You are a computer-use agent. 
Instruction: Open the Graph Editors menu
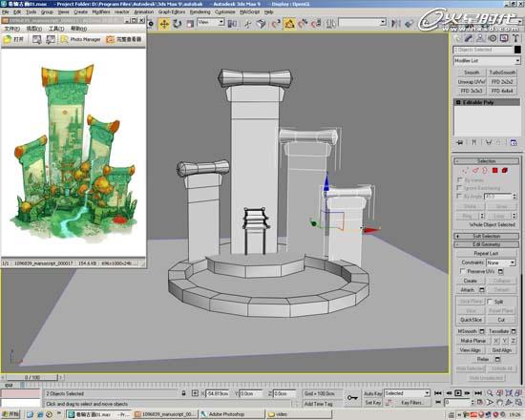click(172, 11)
